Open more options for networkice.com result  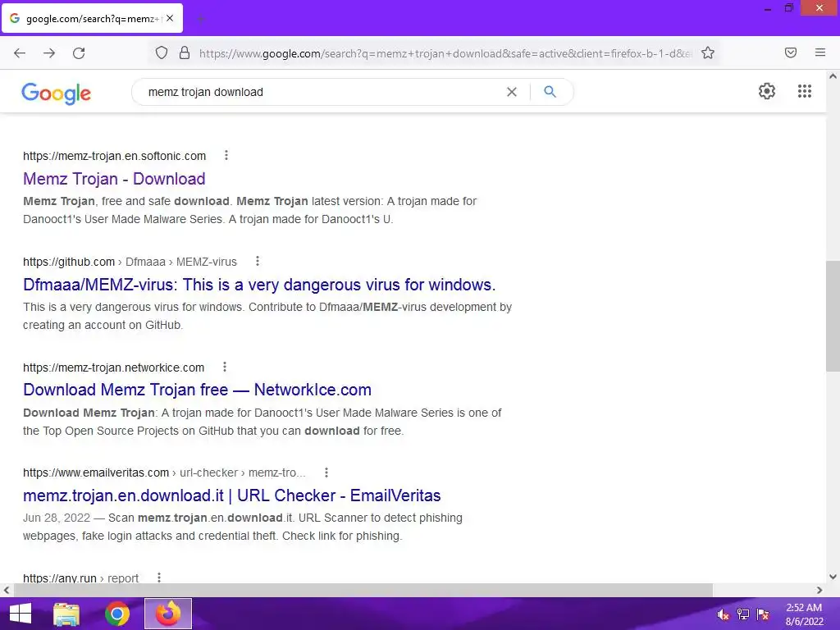[x=225, y=367]
